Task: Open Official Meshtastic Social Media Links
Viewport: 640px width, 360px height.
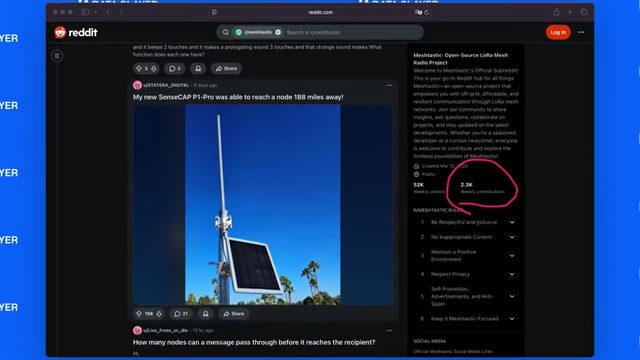Action: pyautogui.click(x=453, y=351)
